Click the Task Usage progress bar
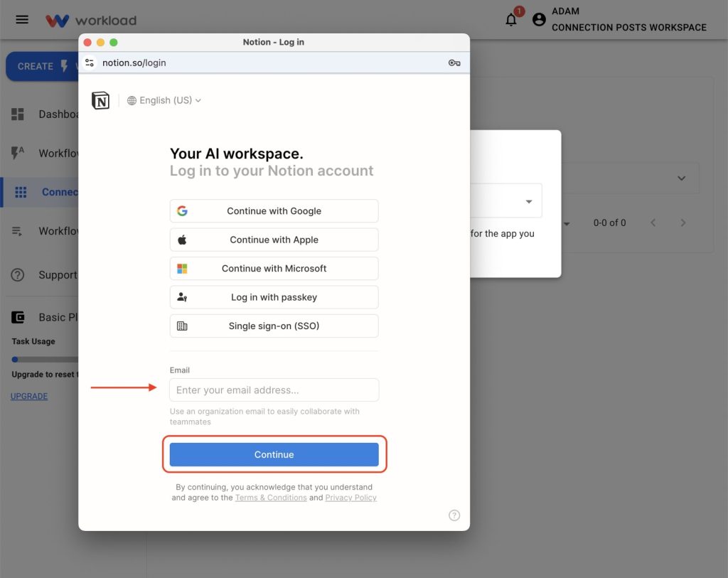Image resolution: width=728 pixels, height=578 pixels. coord(45,359)
